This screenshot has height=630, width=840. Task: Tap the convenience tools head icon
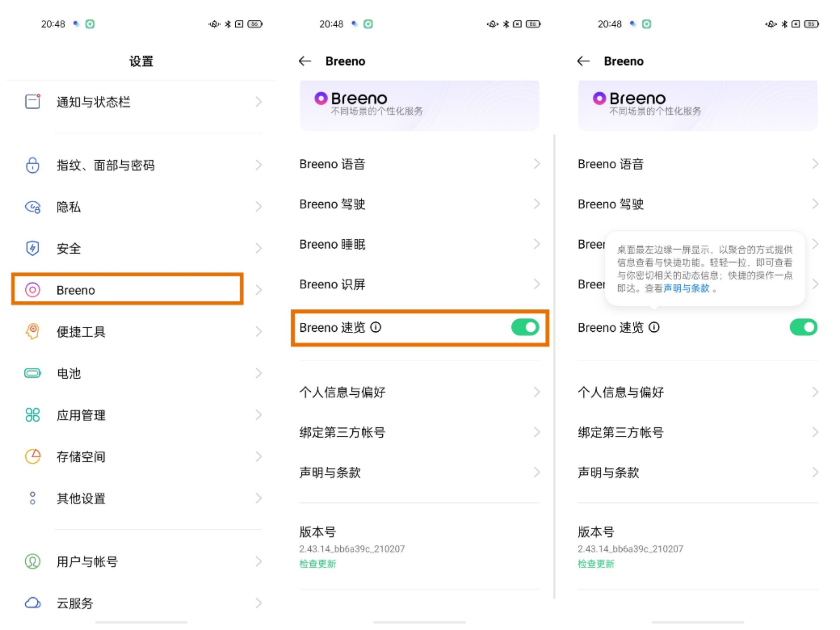pos(33,331)
